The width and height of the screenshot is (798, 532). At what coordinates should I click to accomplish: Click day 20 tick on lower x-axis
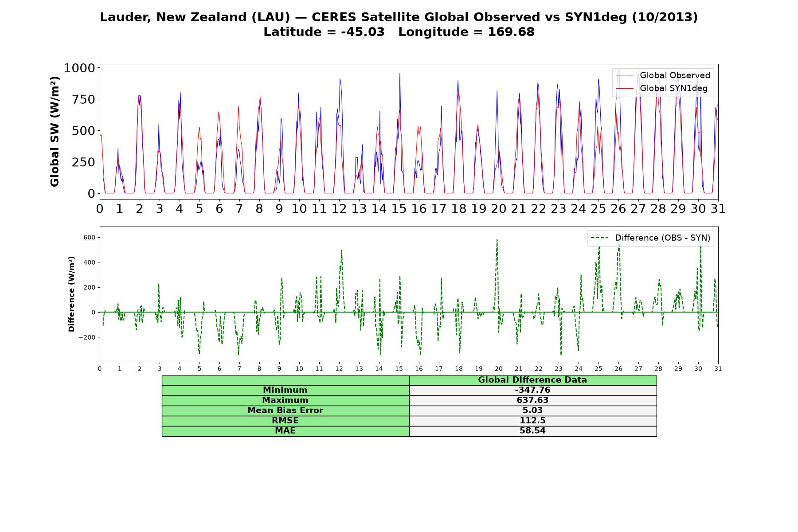pyautogui.click(x=499, y=369)
